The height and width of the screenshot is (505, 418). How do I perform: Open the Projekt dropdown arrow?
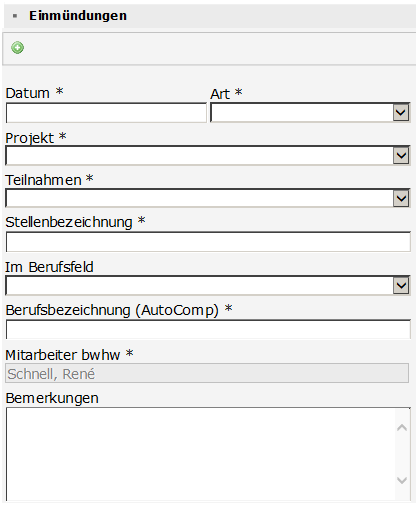(401, 156)
